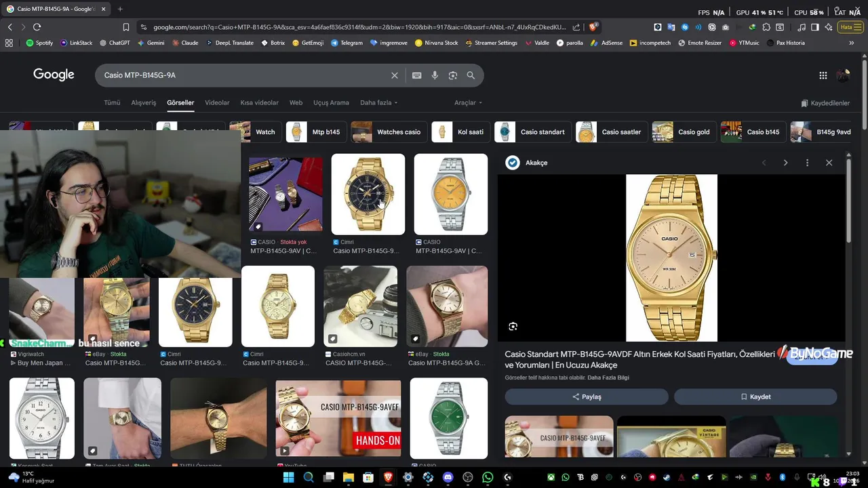Select the Watches casio filter chip
The width and height of the screenshot is (868, 488).
389,132
